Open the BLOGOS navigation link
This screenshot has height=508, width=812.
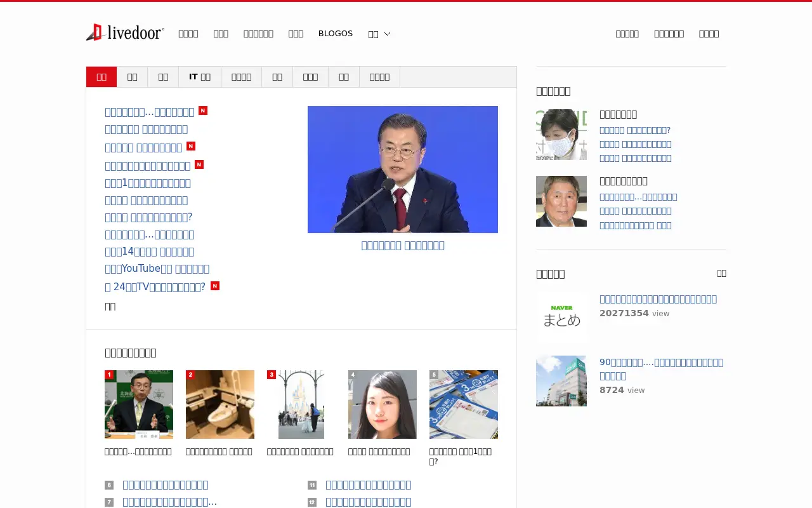336,34
